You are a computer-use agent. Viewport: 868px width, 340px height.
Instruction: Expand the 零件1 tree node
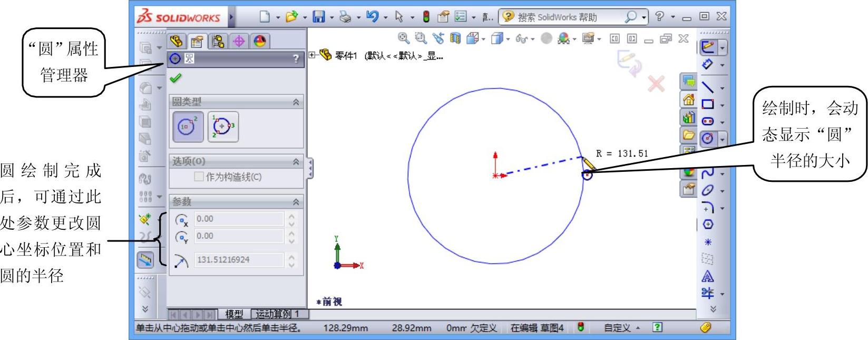point(312,55)
